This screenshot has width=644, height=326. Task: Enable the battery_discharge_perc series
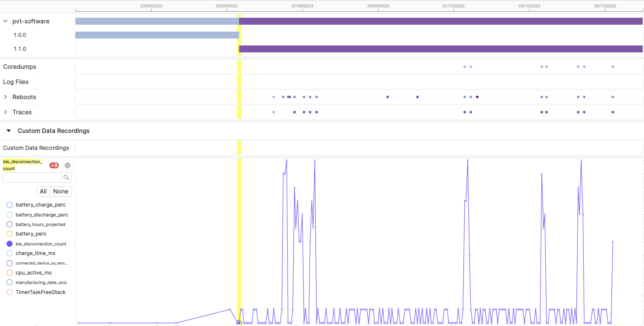(x=10, y=215)
